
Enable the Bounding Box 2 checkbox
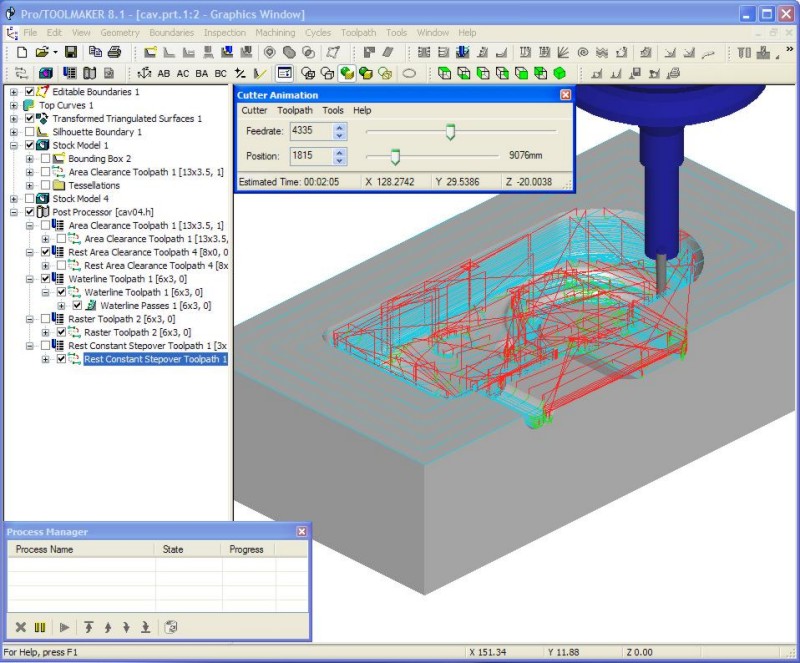point(45,159)
